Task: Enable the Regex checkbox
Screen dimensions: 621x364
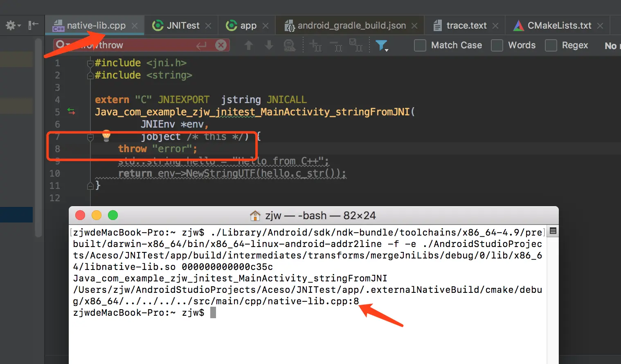Action: click(551, 45)
